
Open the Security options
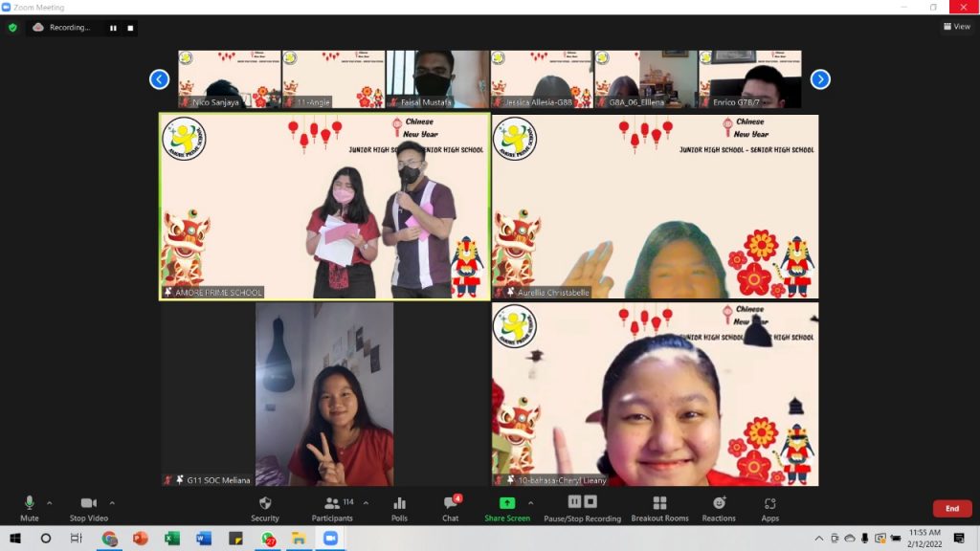tap(265, 507)
